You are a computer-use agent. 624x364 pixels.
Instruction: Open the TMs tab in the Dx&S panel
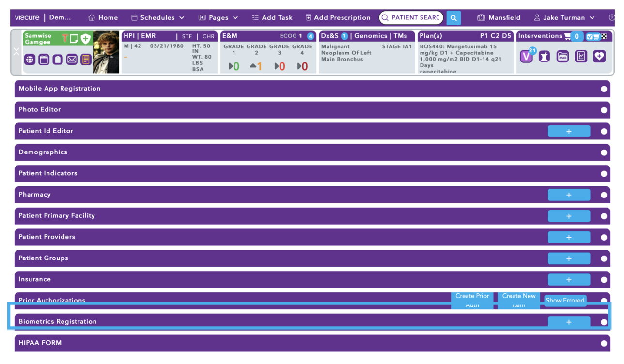tap(400, 36)
